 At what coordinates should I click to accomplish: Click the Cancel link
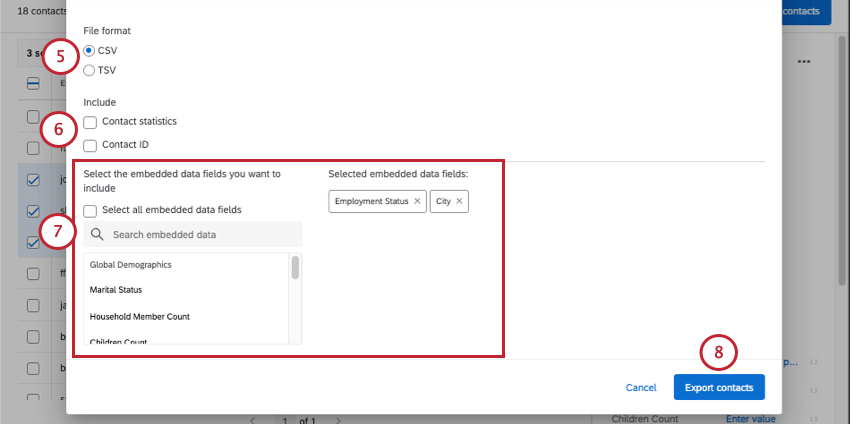coord(641,388)
